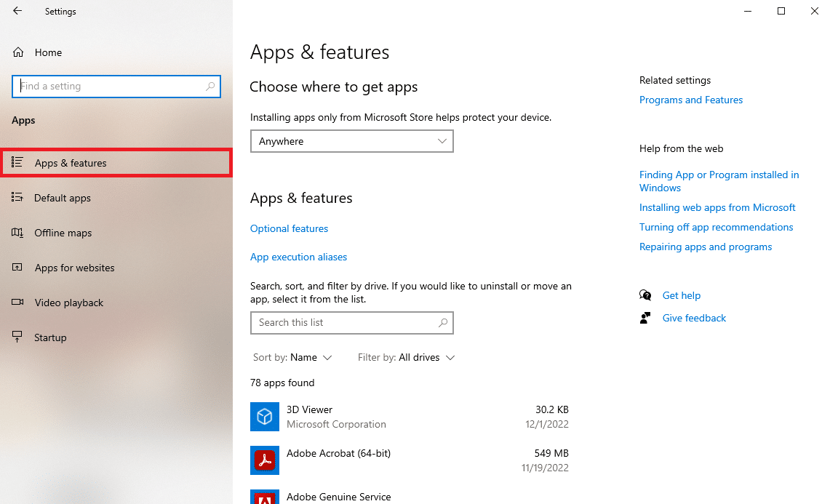The image size is (830, 504).
Task: Go to the Home settings page
Action: tap(48, 52)
